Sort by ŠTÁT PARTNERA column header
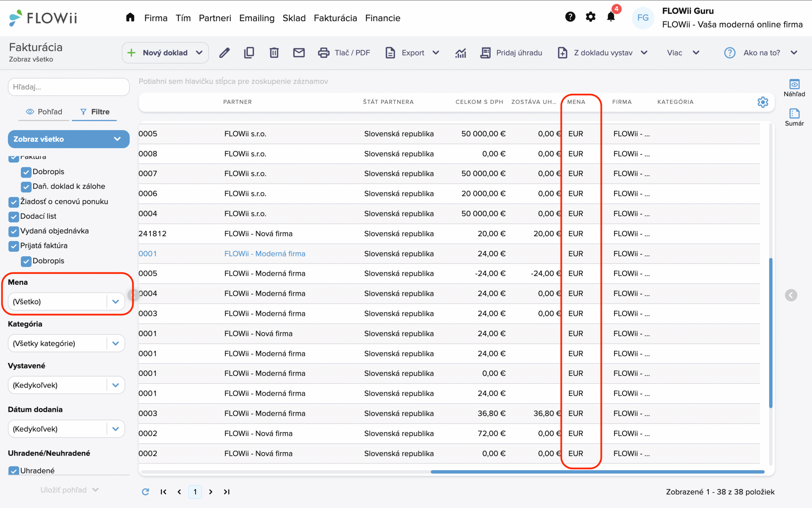Screen dimensions: 812x508 click(388, 102)
